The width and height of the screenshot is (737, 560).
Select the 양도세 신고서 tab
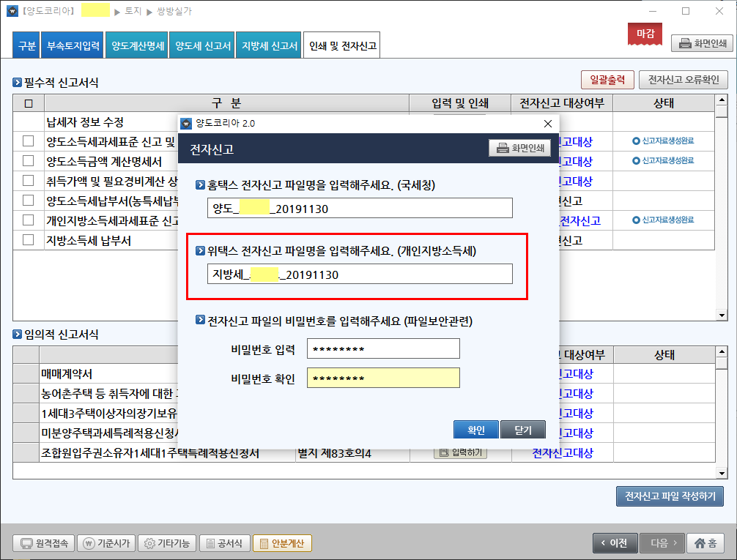click(203, 45)
